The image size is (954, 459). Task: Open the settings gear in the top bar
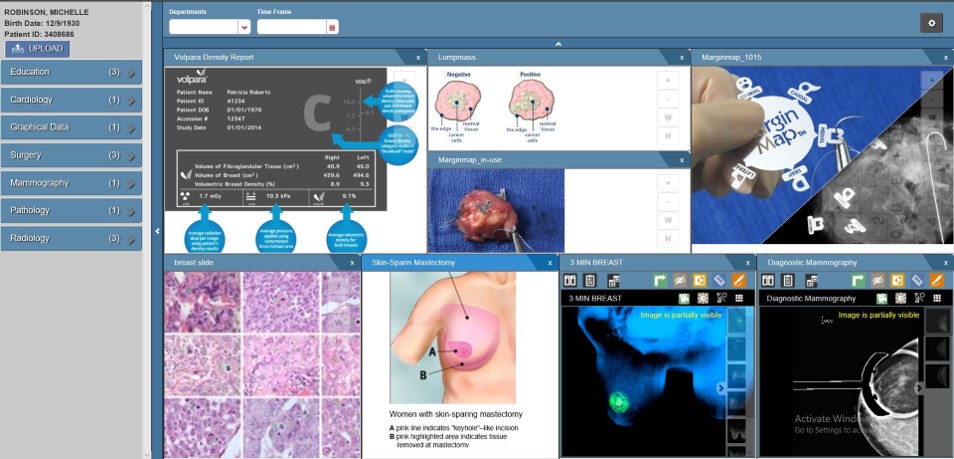click(931, 23)
